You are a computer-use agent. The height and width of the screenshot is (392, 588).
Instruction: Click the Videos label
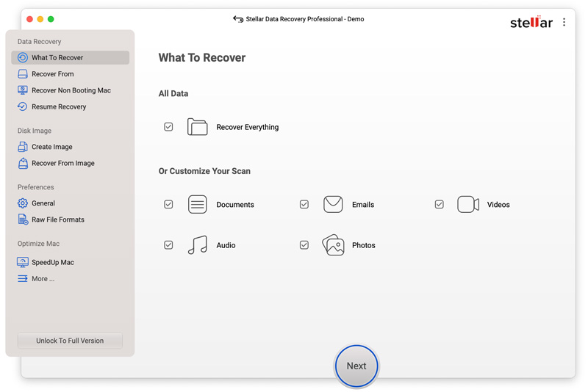coord(498,204)
